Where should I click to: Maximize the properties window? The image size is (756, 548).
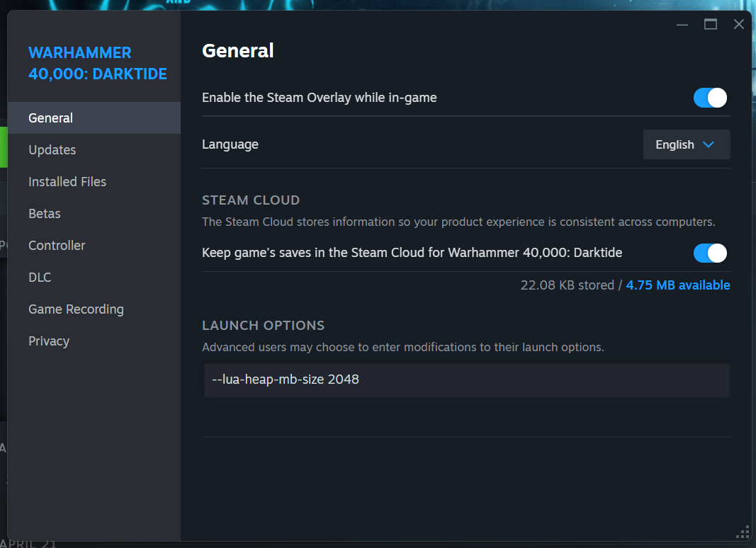(x=711, y=25)
